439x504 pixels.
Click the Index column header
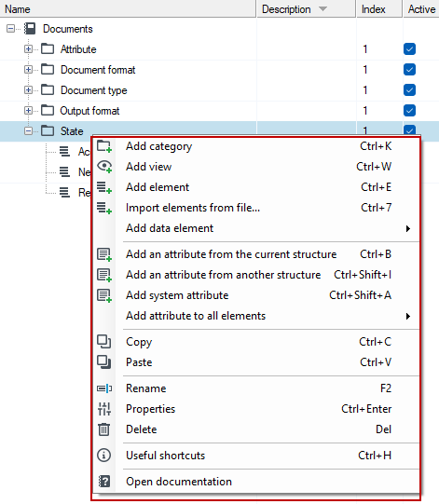click(379, 8)
